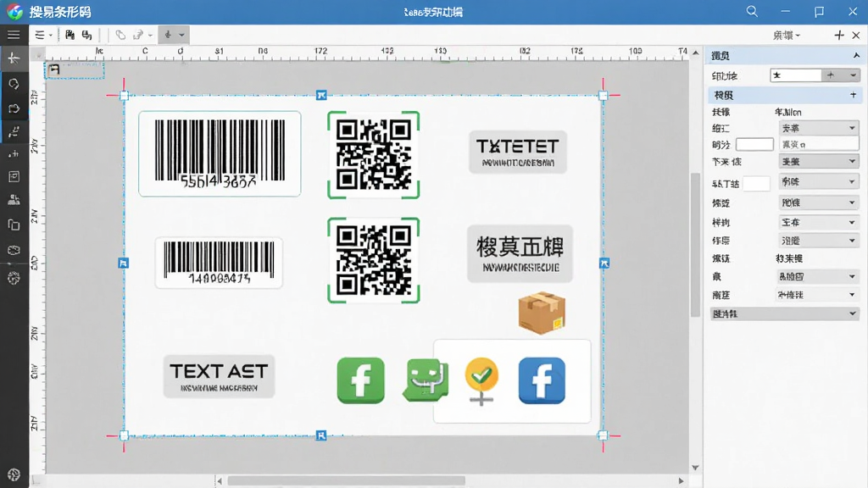Image resolution: width=868 pixels, height=488 pixels.
Task: Open the hamburger menu in the left sidebar
Action: tap(14, 35)
